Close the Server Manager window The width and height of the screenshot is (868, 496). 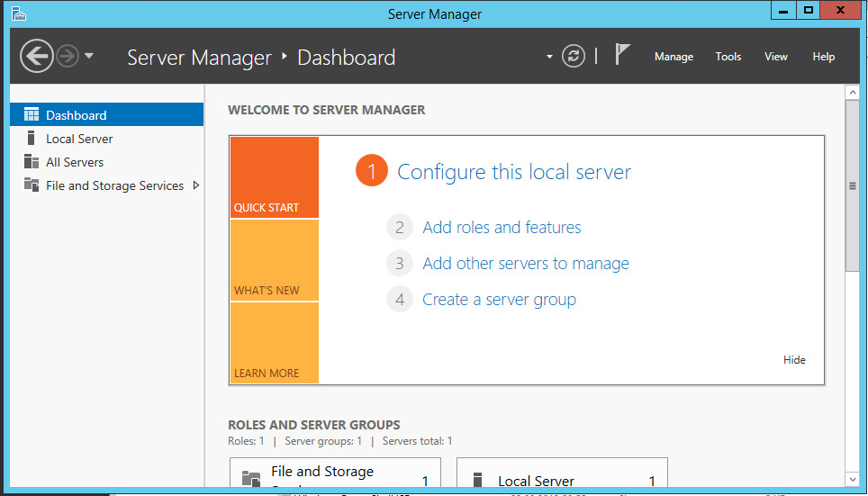(840, 11)
